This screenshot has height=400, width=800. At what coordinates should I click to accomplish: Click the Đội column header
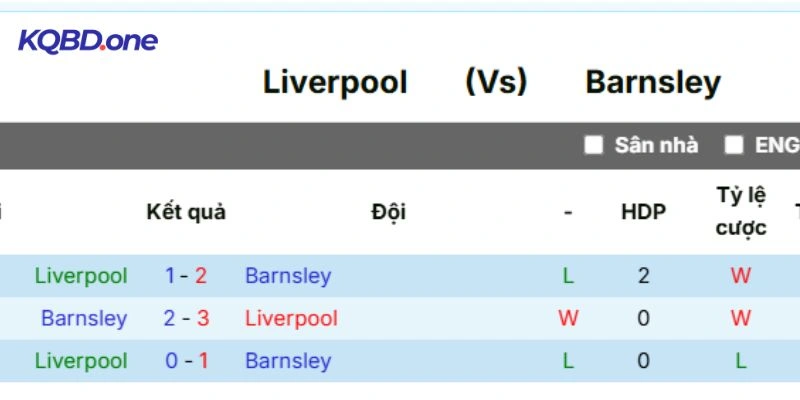(x=389, y=212)
